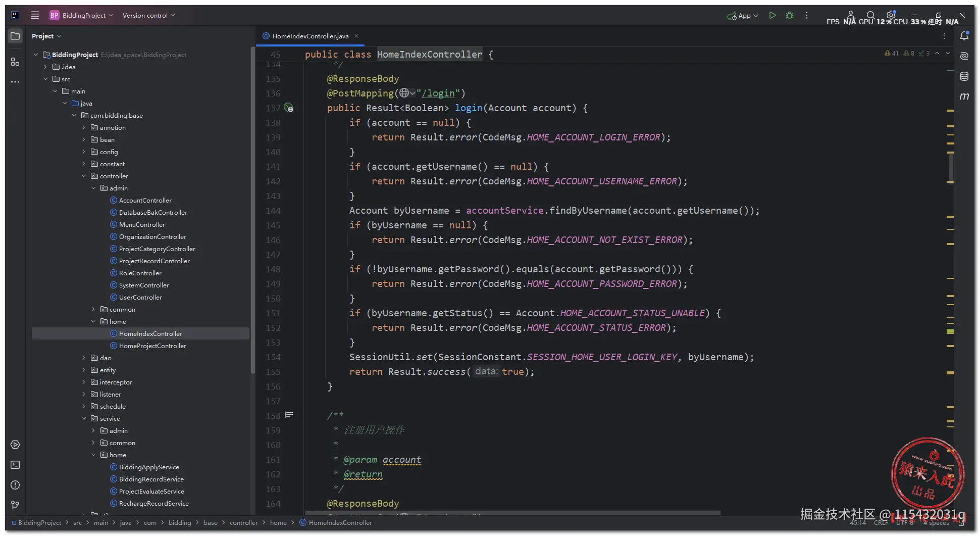The height and width of the screenshot is (536, 980).
Task: Open the Database tool window
Action: point(964,76)
